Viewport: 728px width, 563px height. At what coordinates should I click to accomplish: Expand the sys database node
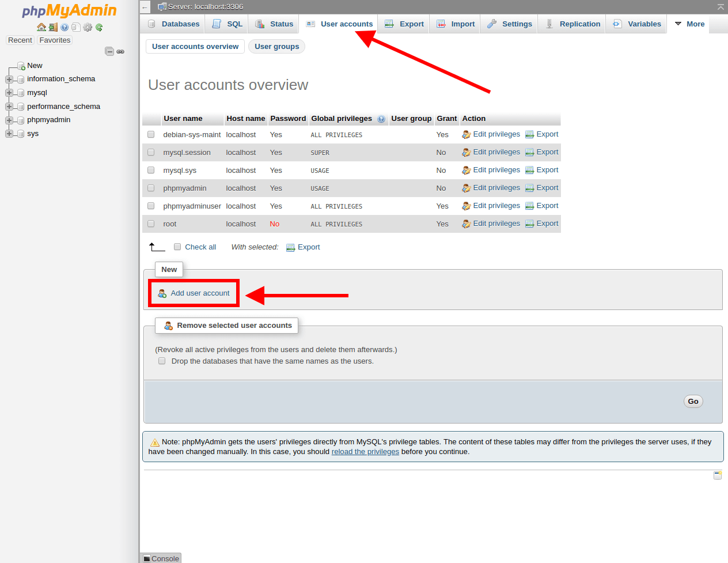click(9, 134)
